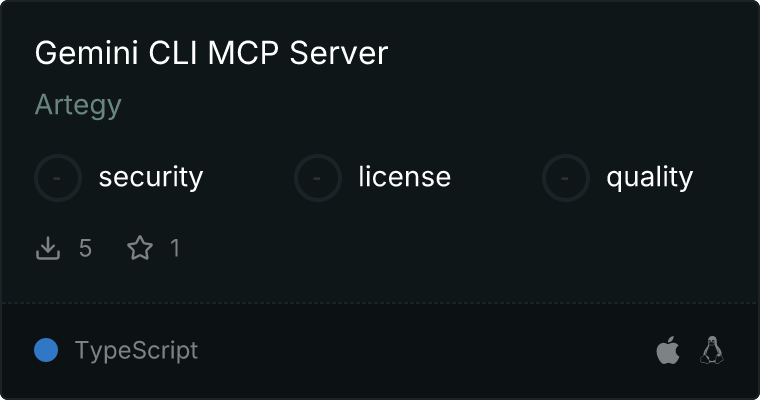Click the empty footer area between TypeScript and Apple icon

pyautogui.click(x=427, y=350)
